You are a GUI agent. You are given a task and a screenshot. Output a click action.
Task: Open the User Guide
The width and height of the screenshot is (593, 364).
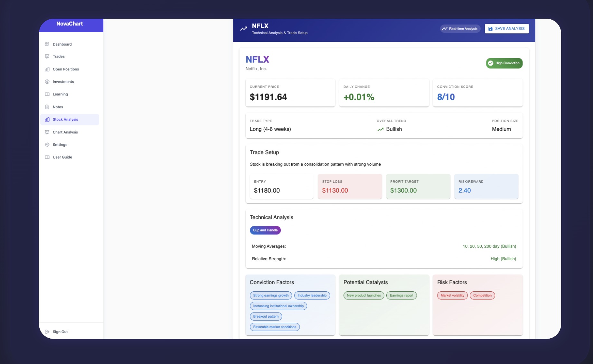coord(70,157)
